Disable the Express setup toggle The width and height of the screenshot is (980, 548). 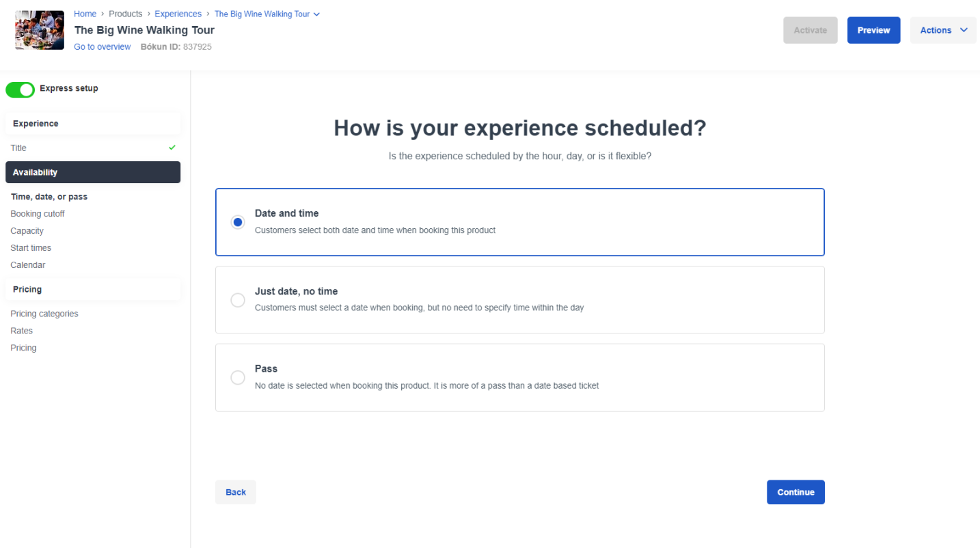click(x=20, y=89)
